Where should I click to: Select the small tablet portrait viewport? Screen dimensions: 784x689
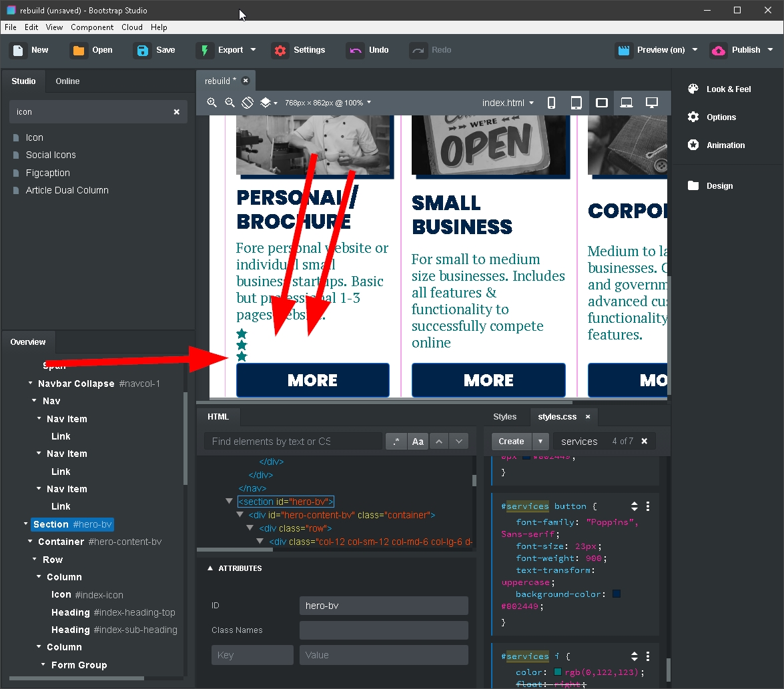(576, 103)
